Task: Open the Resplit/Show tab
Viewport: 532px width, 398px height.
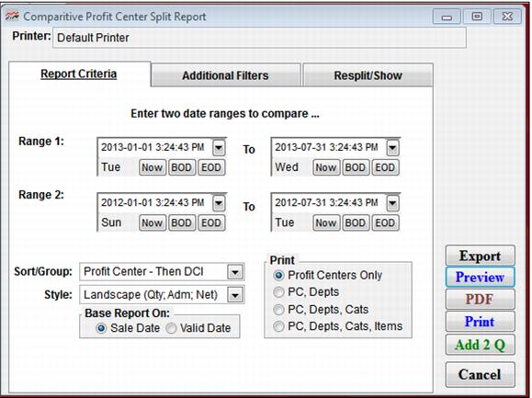Action: [368, 75]
